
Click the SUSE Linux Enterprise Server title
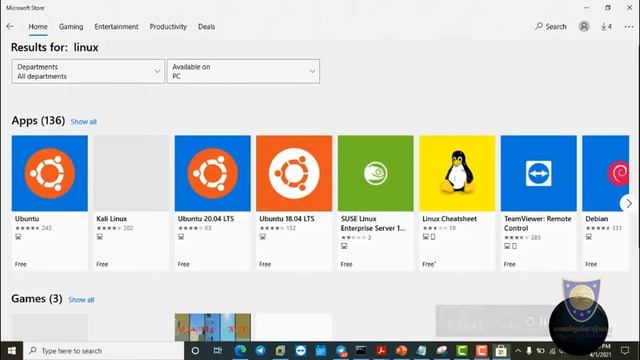(x=373, y=223)
